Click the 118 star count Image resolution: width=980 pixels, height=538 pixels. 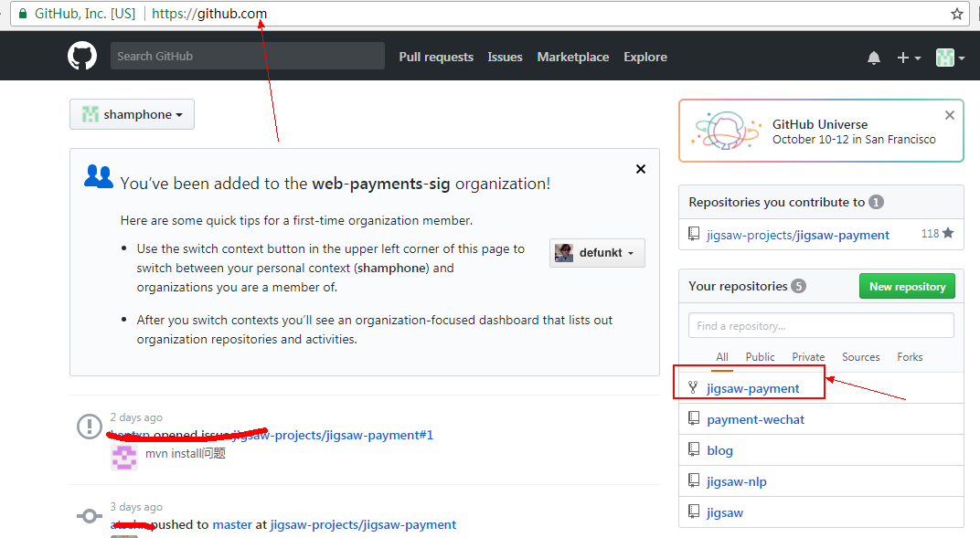(937, 234)
